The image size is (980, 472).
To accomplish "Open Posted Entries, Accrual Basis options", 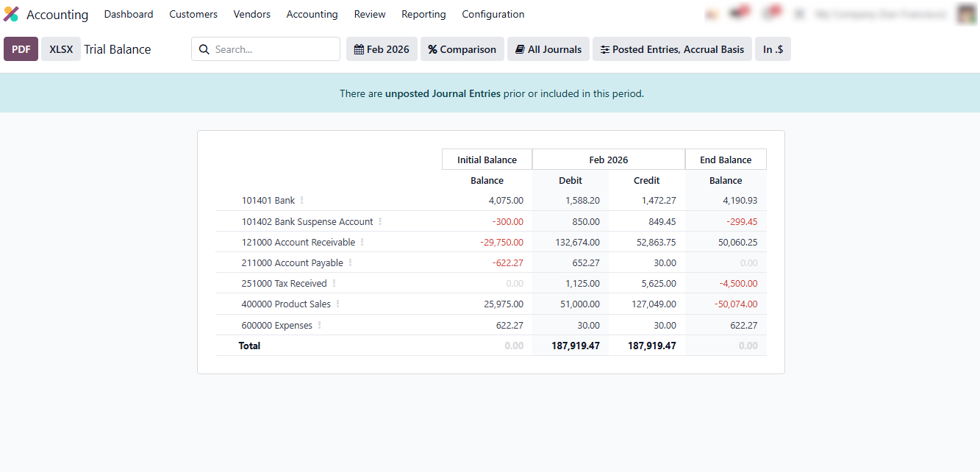I will click(672, 49).
